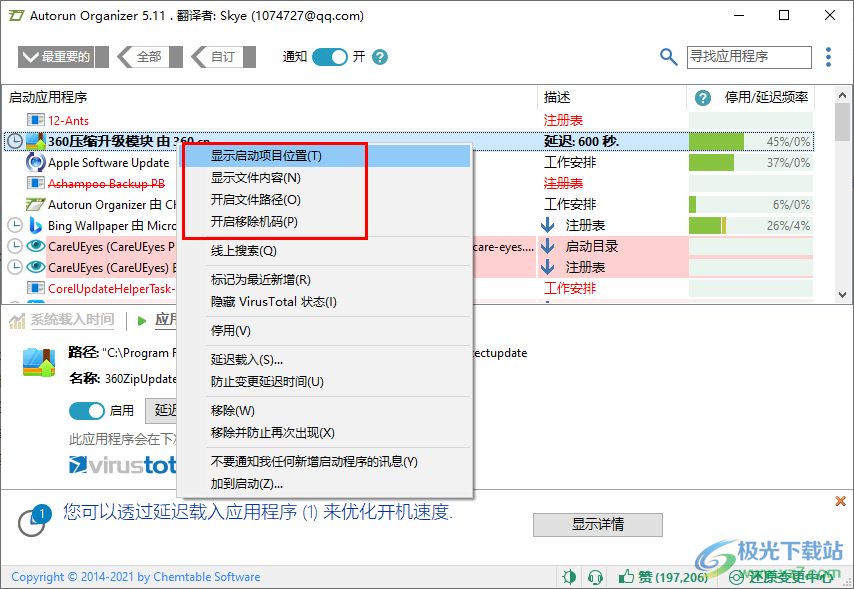Select the Apple Software Update entry
The image size is (854, 589).
click(x=108, y=162)
